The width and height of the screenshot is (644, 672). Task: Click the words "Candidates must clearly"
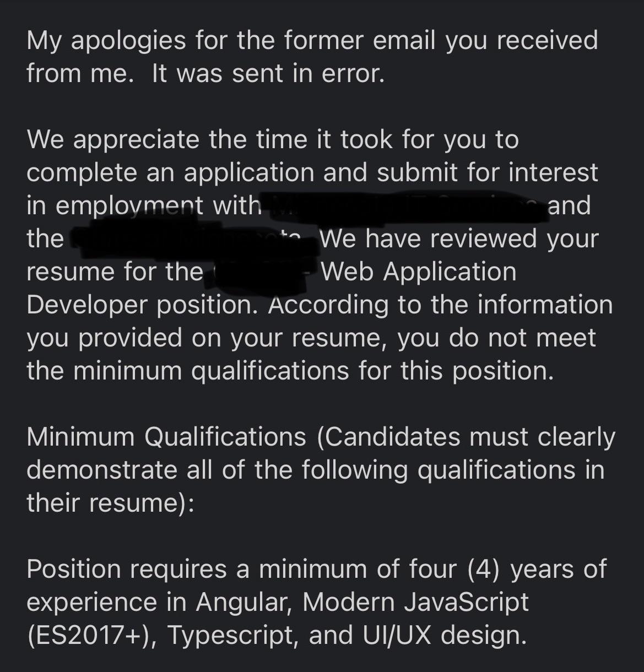tap(468, 437)
